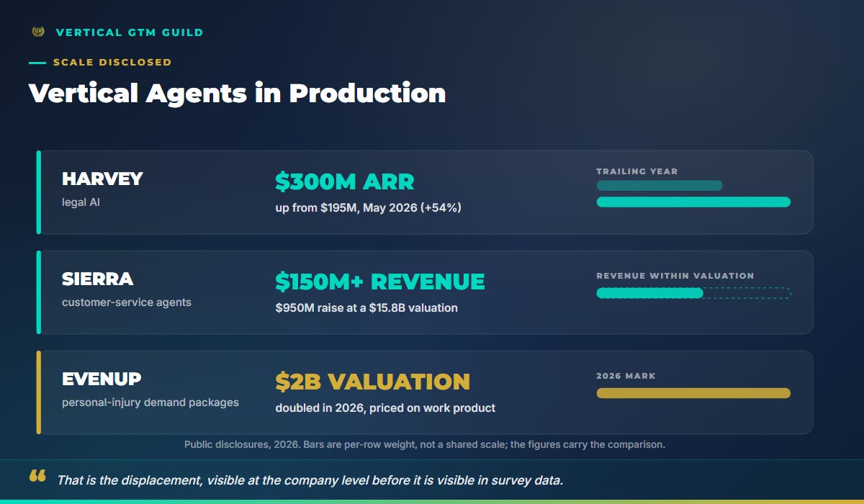Click the Vertical GTM Guild logo icon
864x504 pixels.
coord(38,32)
